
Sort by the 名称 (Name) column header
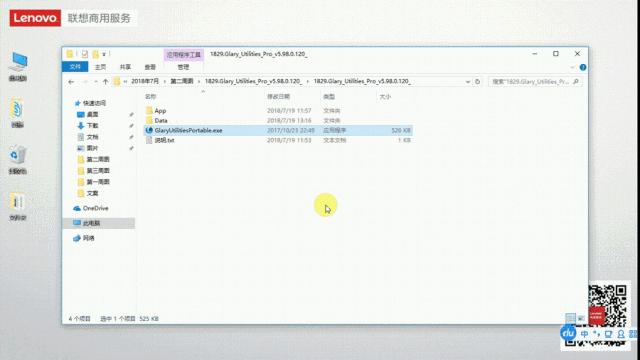coord(151,97)
